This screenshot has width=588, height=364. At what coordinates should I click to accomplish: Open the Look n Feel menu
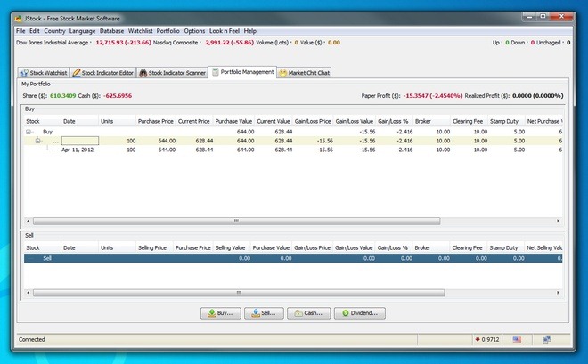(225, 31)
